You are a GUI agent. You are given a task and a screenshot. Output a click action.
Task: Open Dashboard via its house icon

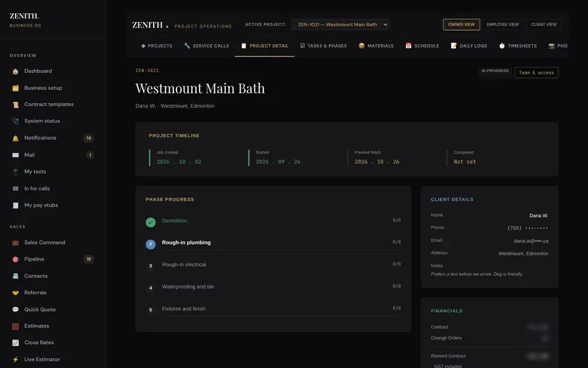[15, 71]
